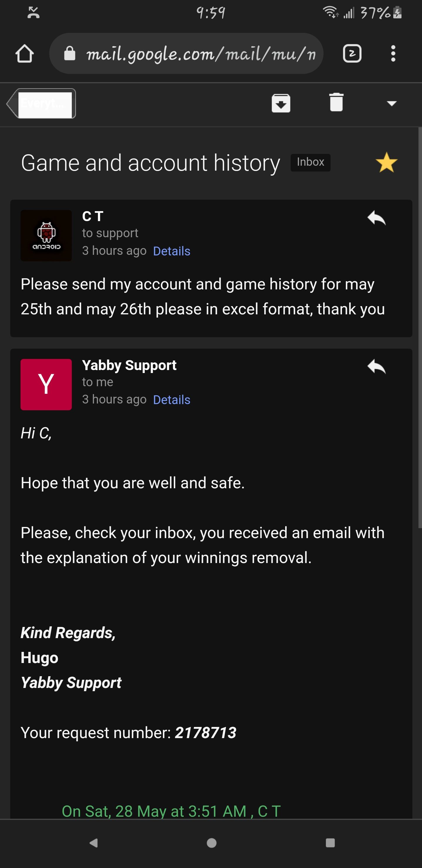422x868 pixels.
Task: Toggle the star on this conversation
Action: click(x=386, y=162)
